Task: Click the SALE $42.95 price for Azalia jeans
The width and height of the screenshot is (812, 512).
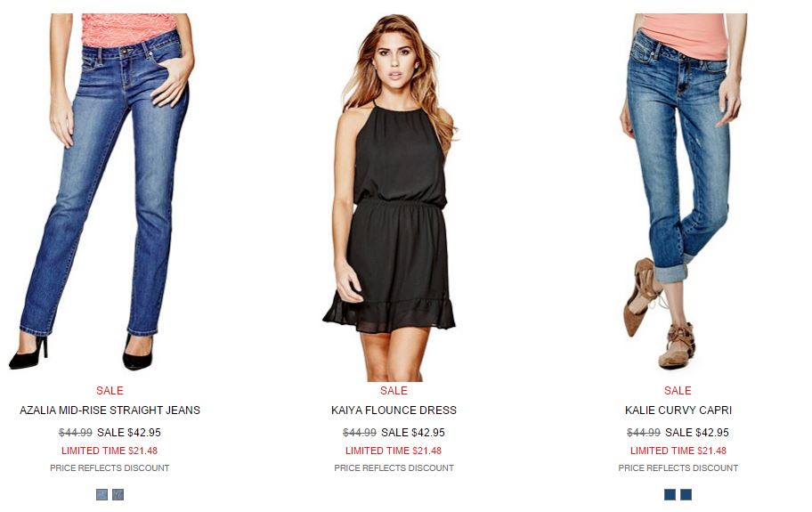Action: coord(129,432)
